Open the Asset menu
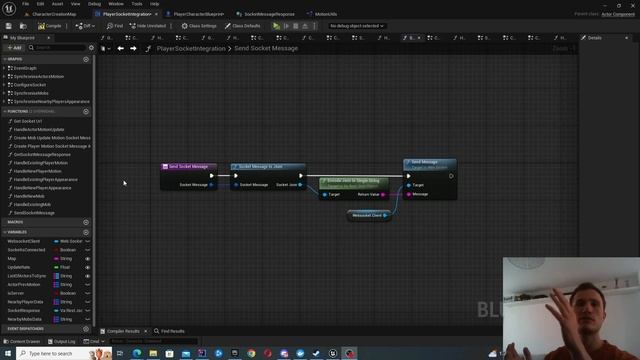The image size is (640, 360). 57,4
